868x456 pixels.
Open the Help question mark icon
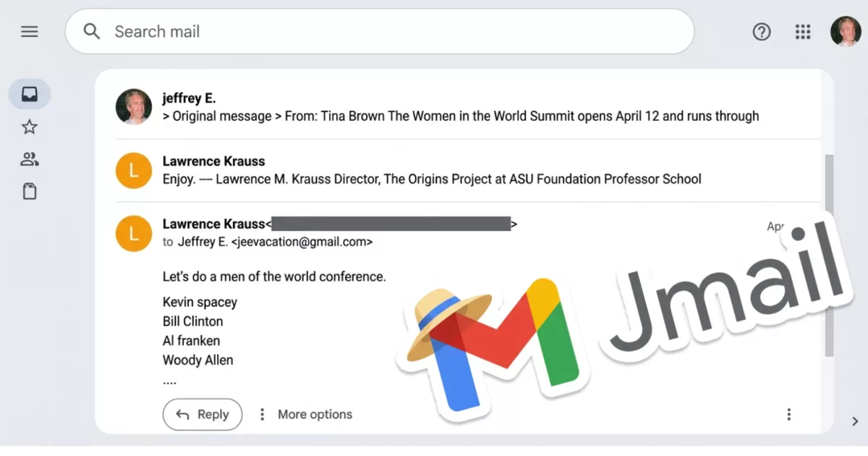click(x=762, y=31)
